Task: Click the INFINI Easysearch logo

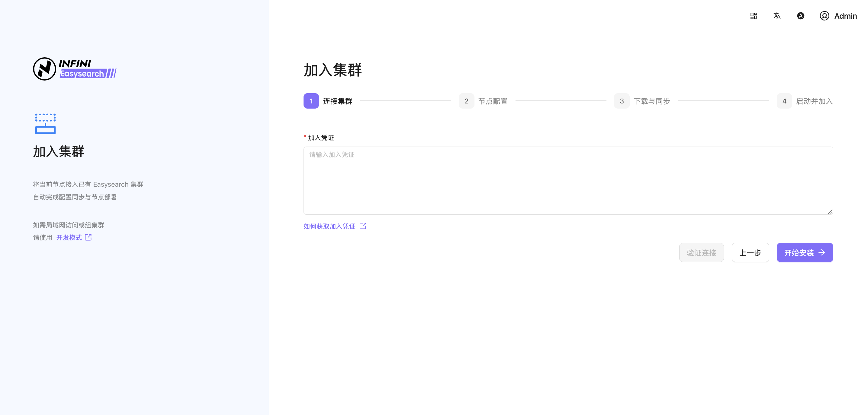Action: pyautogui.click(x=75, y=69)
